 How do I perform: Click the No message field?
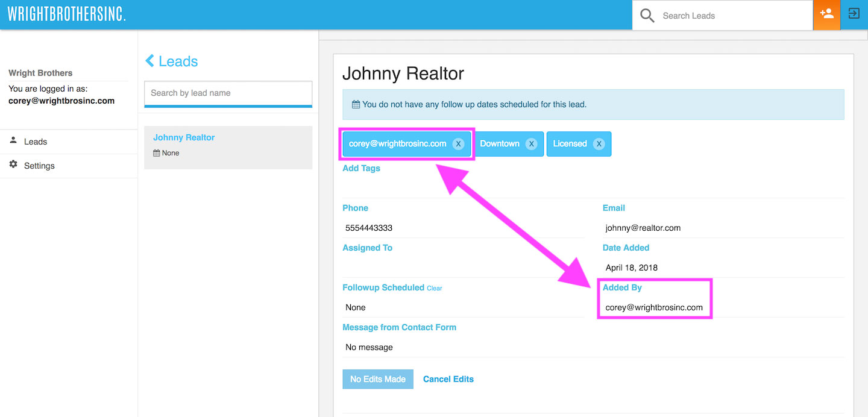click(593, 347)
